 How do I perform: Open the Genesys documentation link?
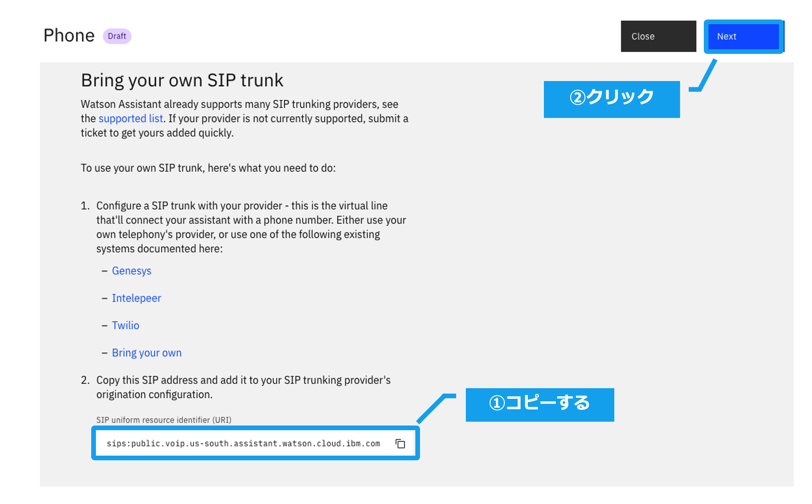132,271
